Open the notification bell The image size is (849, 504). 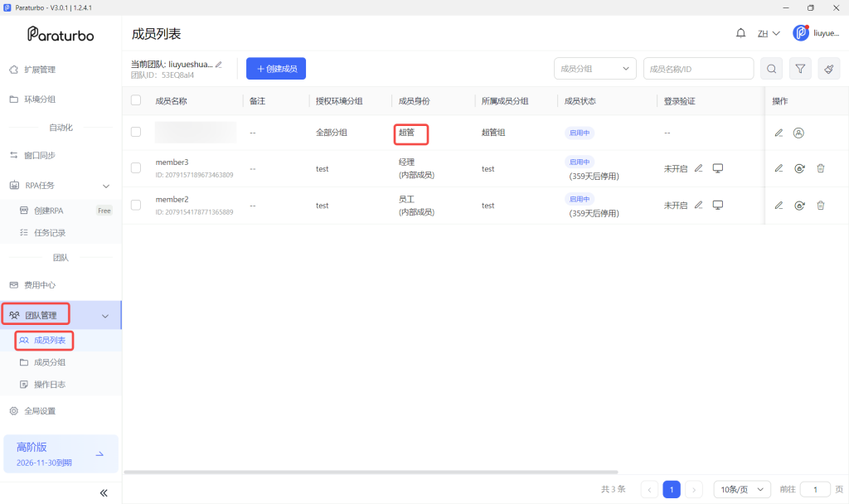[x=740, y=33]
